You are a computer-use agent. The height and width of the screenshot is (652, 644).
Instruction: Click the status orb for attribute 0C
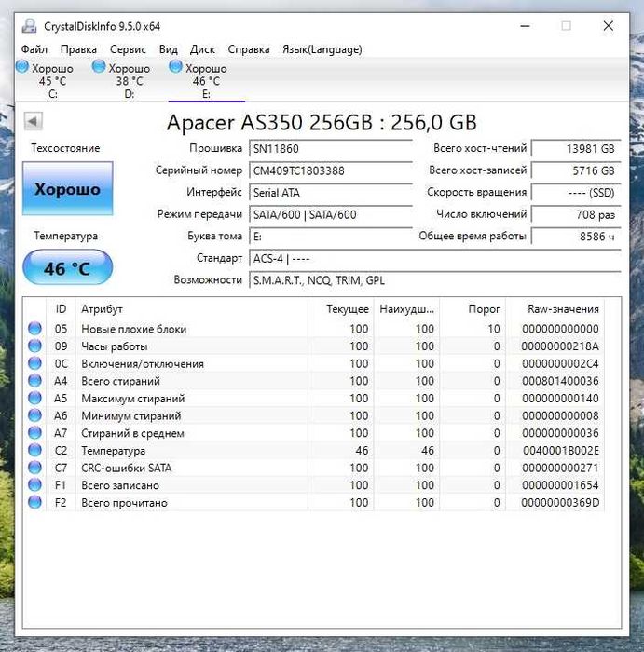pyautogui.click(x=34, y=363)
